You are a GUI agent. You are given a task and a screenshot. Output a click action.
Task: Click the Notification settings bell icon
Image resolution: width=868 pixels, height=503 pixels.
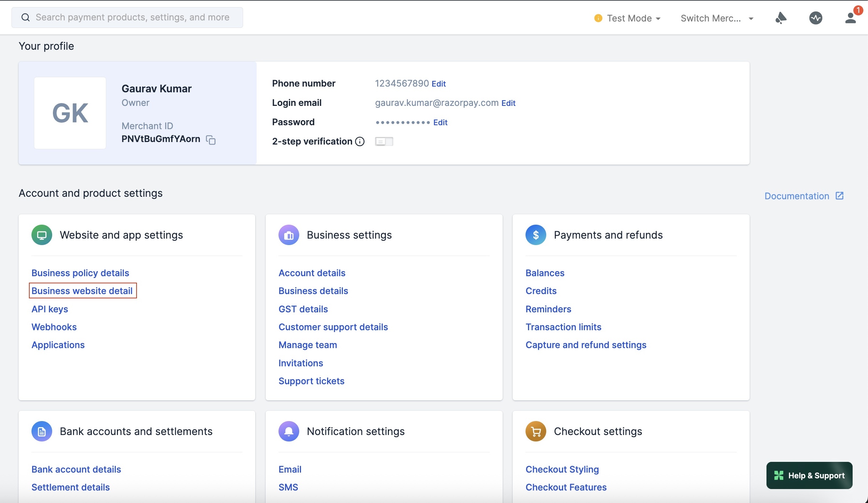pos(288,431)
